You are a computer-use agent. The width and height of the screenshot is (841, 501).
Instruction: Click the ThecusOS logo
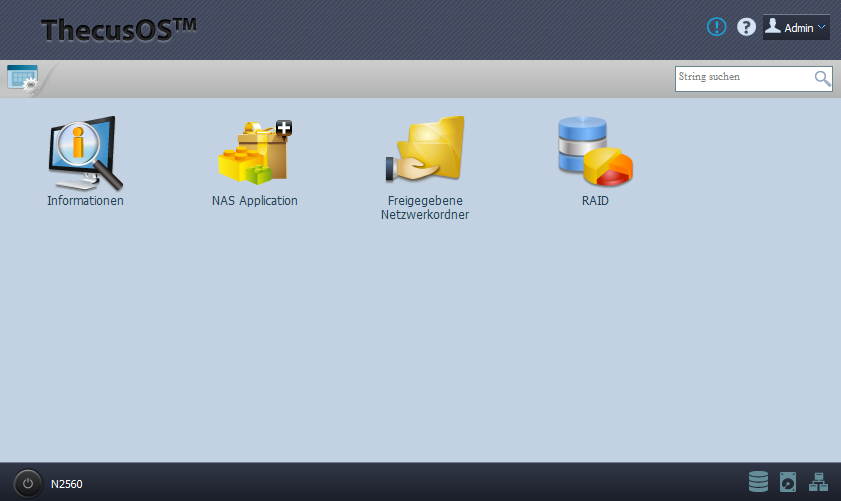(x=119, y=30)
